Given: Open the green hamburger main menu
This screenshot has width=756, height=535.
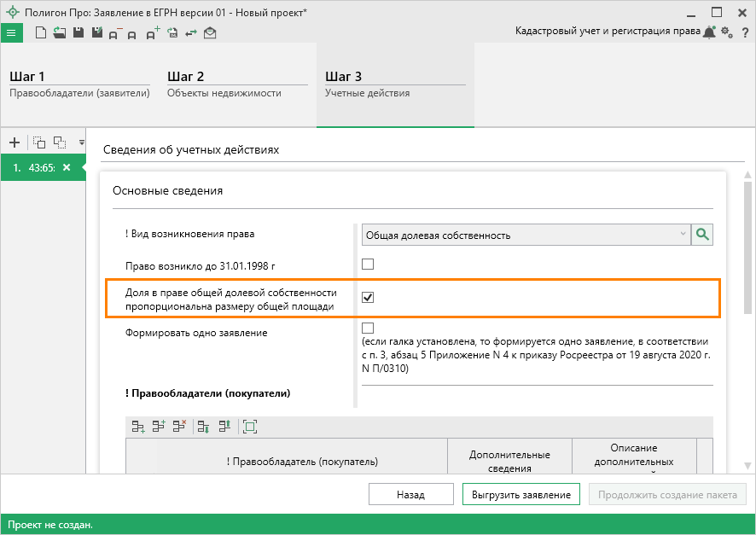Looking at the screenshot, I should pos(11,32).
